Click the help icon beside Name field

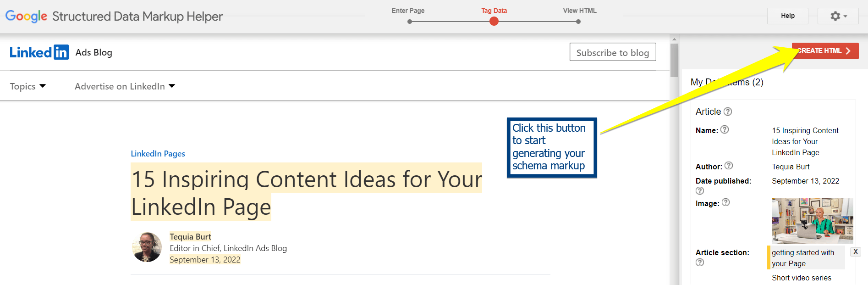725,130
